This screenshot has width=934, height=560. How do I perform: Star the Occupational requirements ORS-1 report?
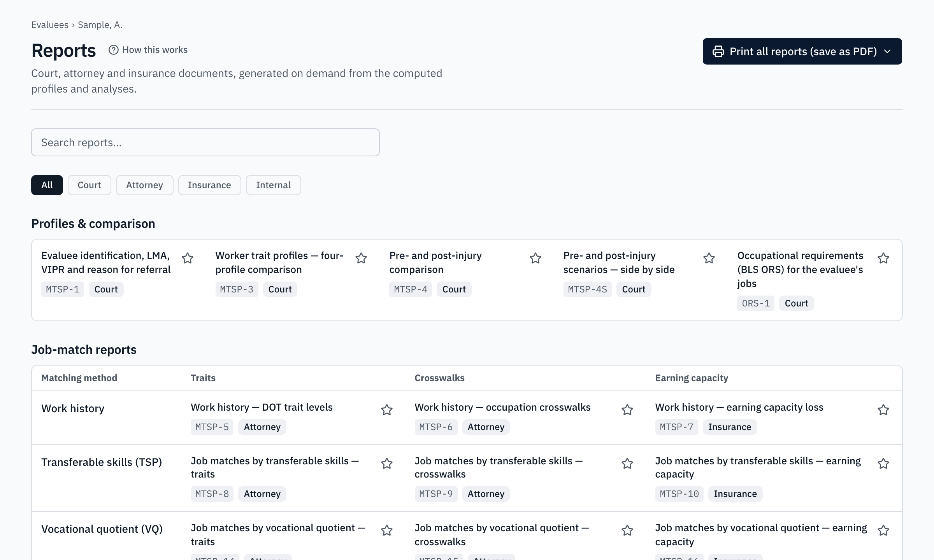(x=883, y=258)
